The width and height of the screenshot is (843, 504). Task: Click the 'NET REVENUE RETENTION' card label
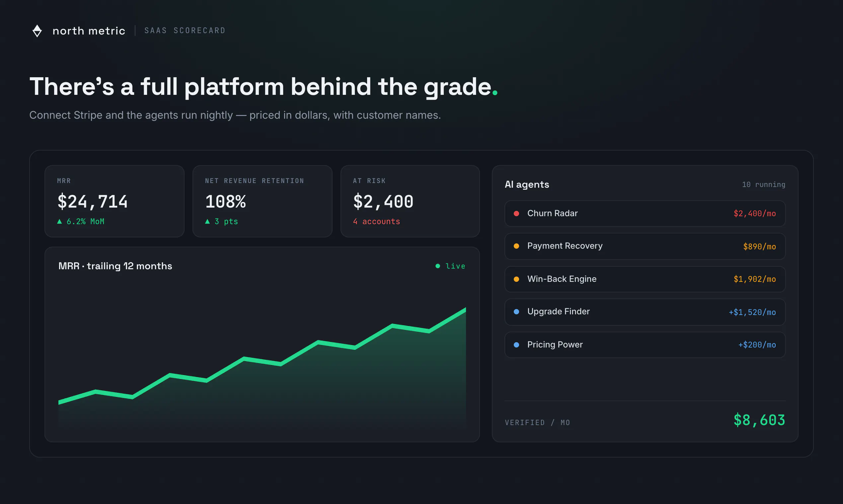tap(254, 181)
